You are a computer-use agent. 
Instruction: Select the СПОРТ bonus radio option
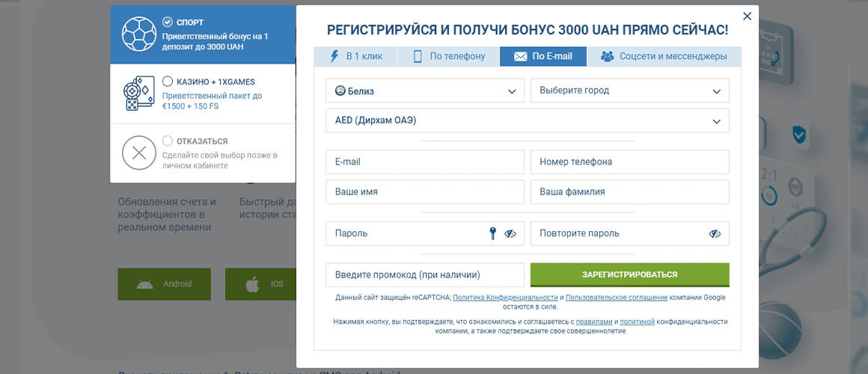coord(167,22)
